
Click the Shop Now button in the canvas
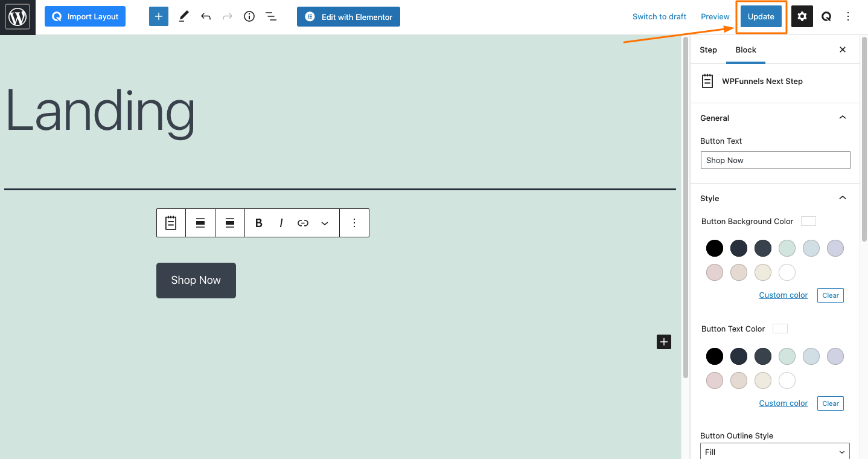[196, 280]
